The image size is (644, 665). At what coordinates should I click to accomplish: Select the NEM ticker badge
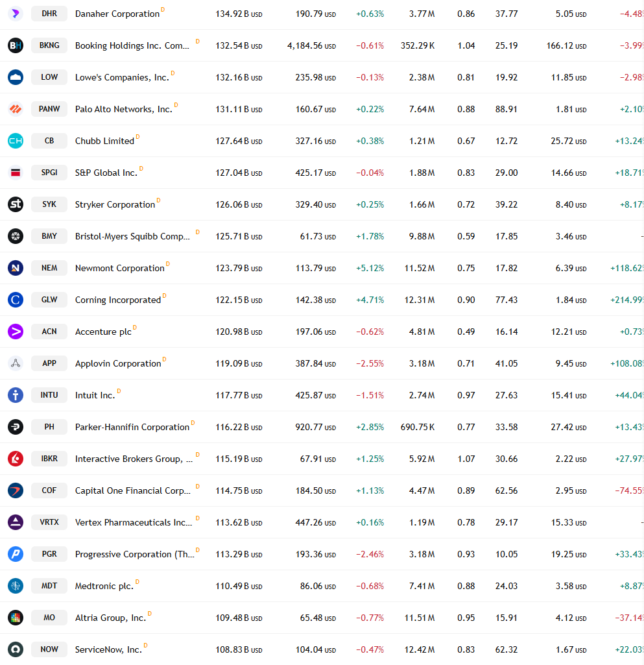click(x=49, y=268)
